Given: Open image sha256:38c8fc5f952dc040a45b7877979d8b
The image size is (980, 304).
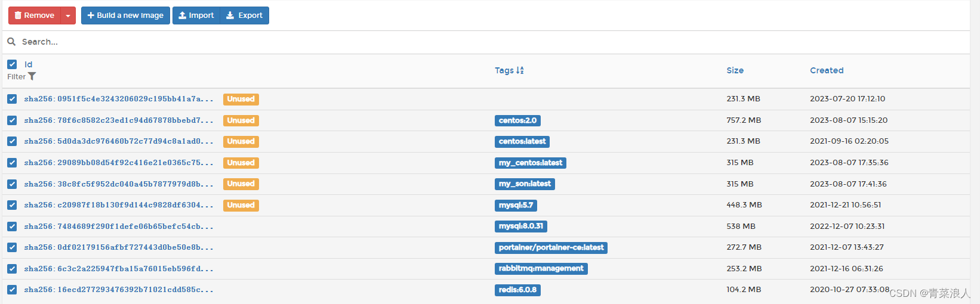Looking at the screenshot, I should pyautogui.click(x=119, y=184).
